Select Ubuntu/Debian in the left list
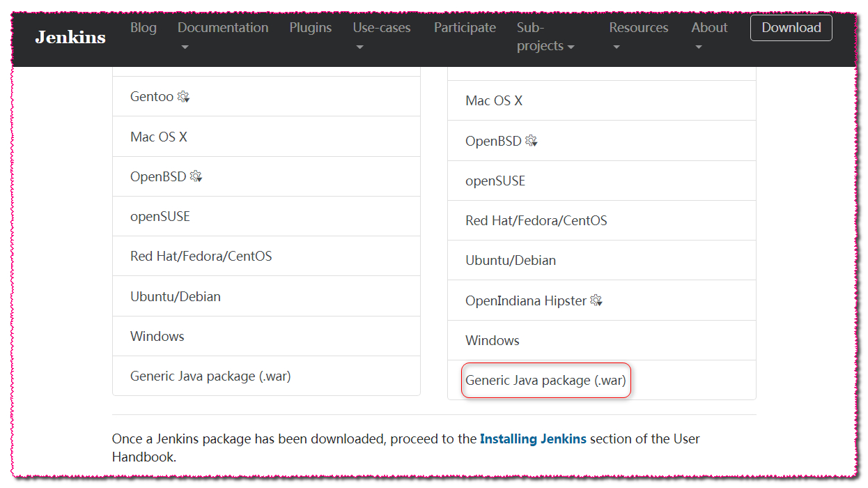Screen dimensions: 868x488 tap(266, 296)
